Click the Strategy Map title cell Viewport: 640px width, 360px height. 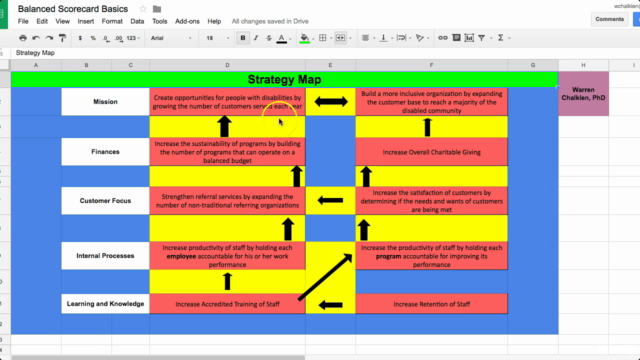point(284,79)
